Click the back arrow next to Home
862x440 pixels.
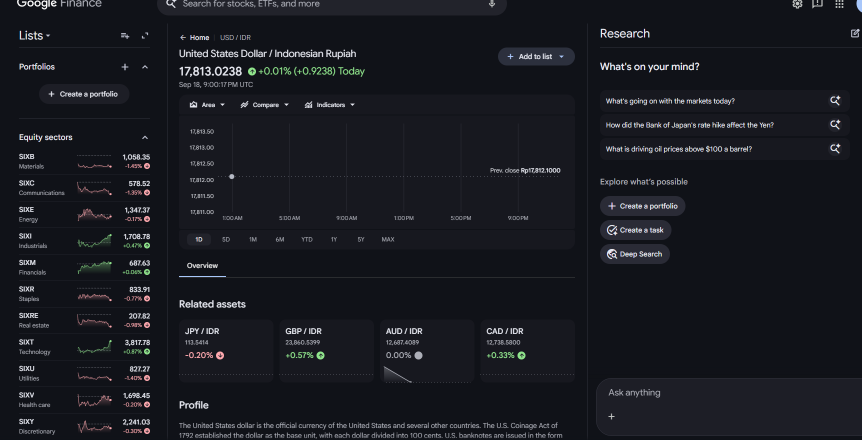click(x=183, y=38)
